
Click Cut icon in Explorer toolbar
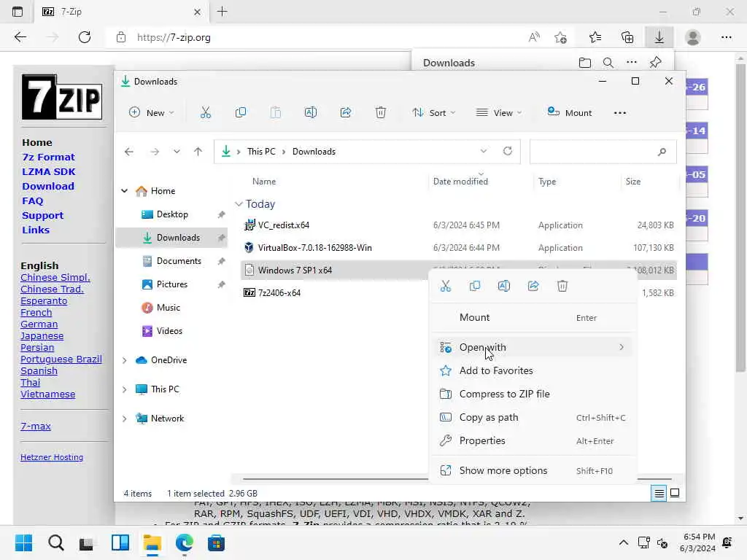coord(205,113)
